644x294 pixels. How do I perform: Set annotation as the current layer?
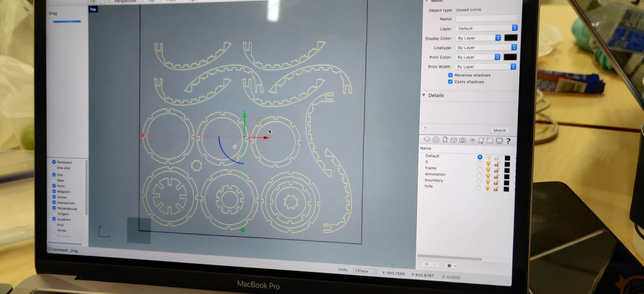pyautogui.click(x=479, y=176)
